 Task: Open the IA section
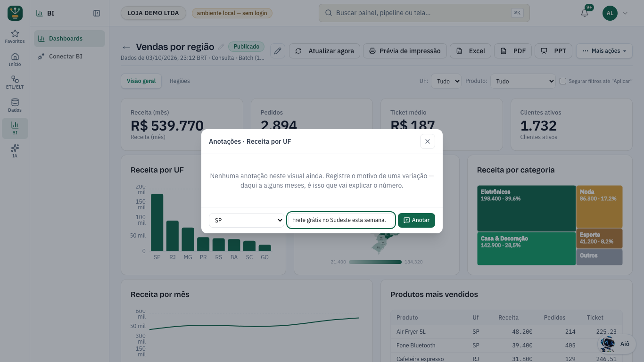coord(15,151)
